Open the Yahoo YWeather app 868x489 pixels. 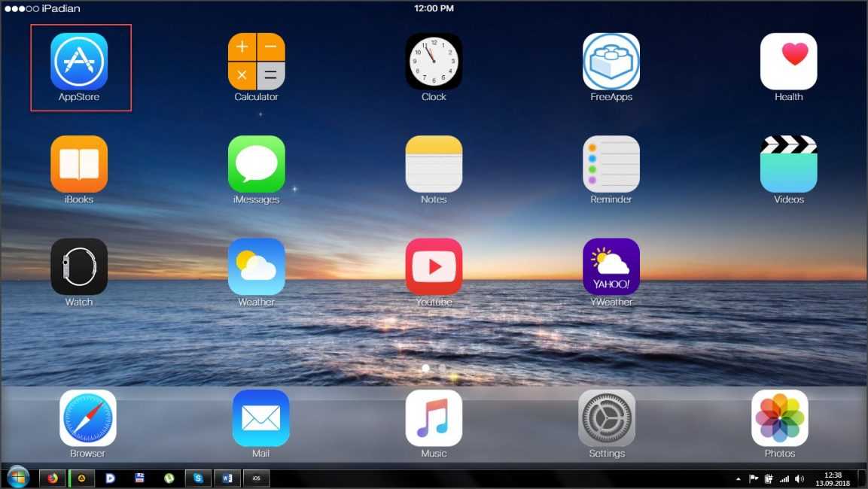[611, 267]
